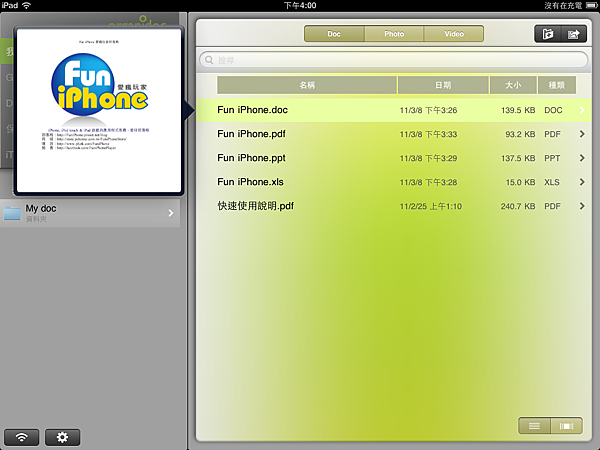Click the XLS type cell

552,182
